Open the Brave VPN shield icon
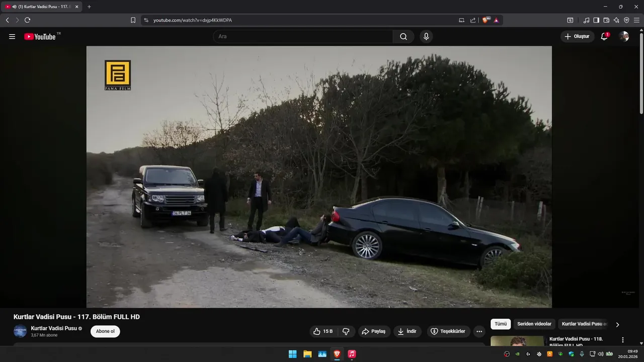Viewport: 644px width, 362px height. coord(626,20)
